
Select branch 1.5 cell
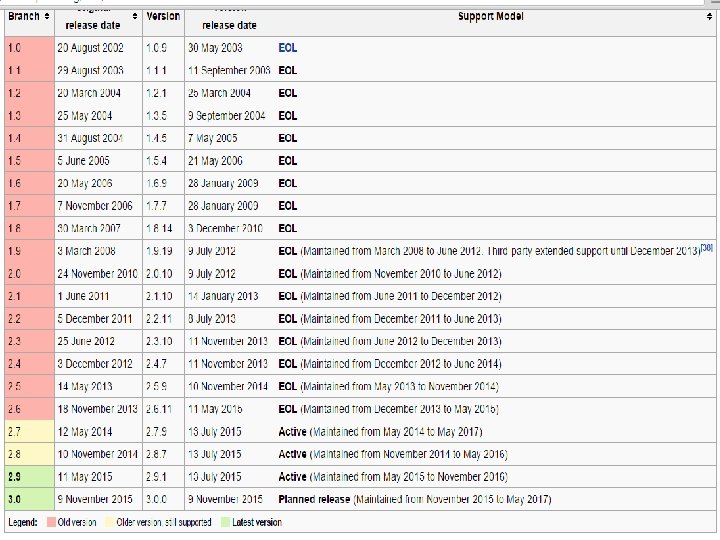[29, 161]
